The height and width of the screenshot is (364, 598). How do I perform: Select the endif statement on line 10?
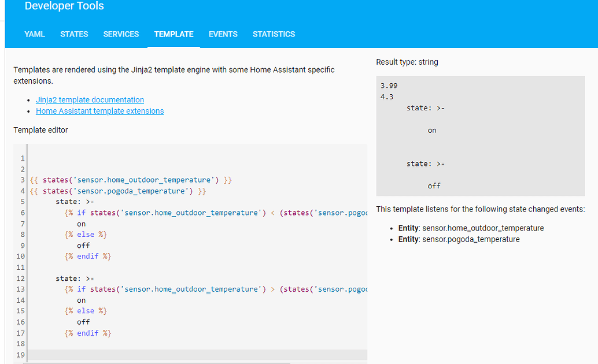point(87,256)
